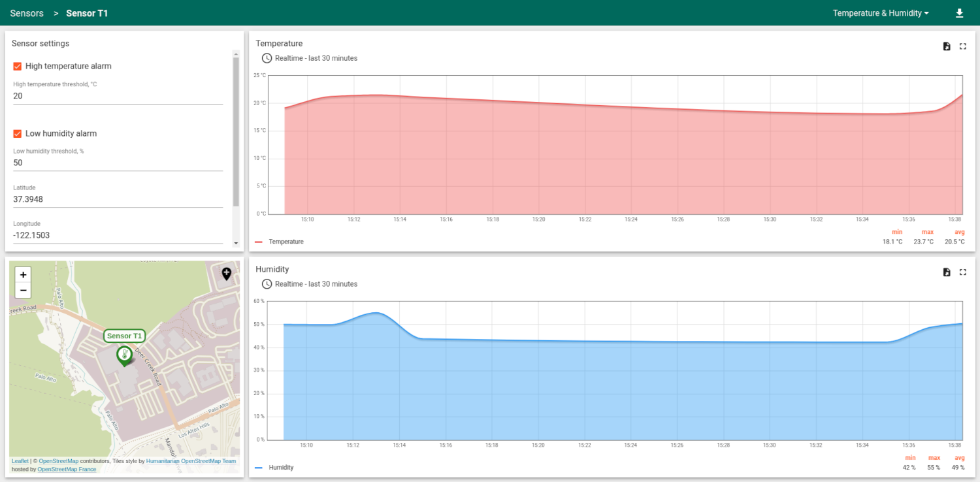Export Temperature widget data icon
Screen dimensions: 980x482
click(x=947, y=46)
